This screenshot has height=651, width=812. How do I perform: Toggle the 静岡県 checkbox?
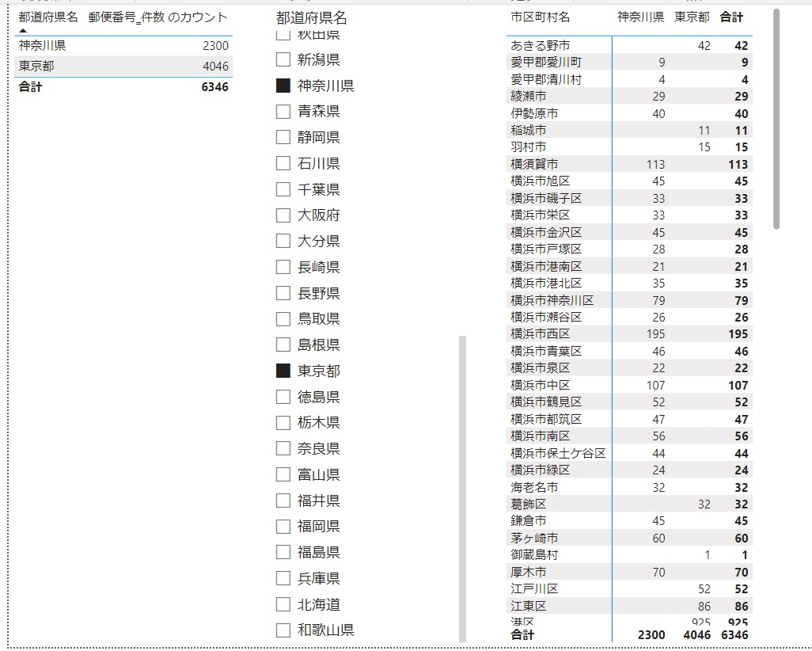click(283, 137)
